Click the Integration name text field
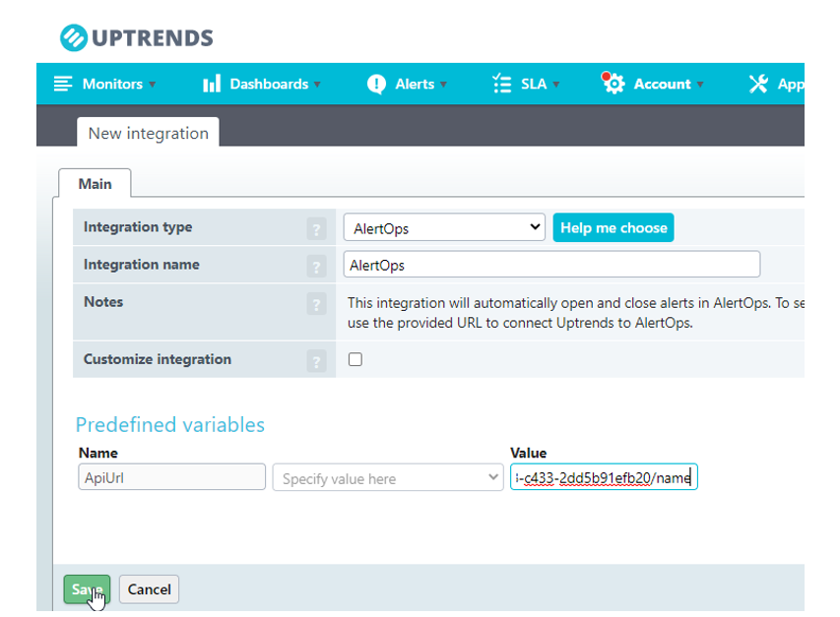840x617 pixels. tap(552, 265)
